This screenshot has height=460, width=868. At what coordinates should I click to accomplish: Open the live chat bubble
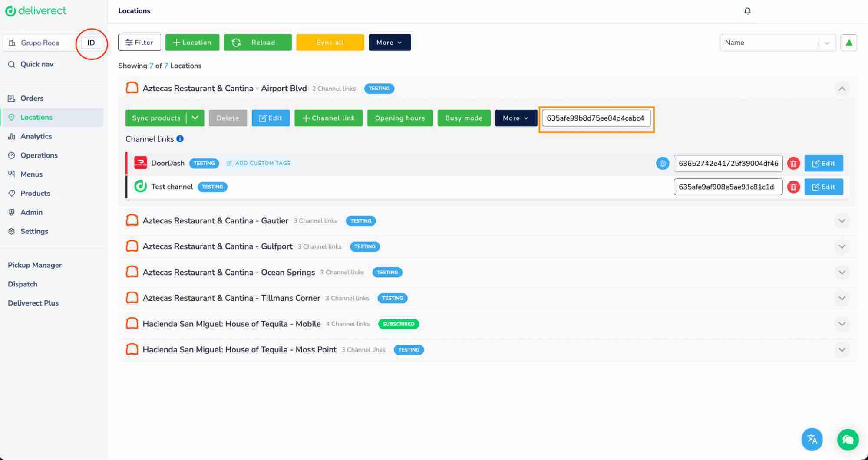848,439
